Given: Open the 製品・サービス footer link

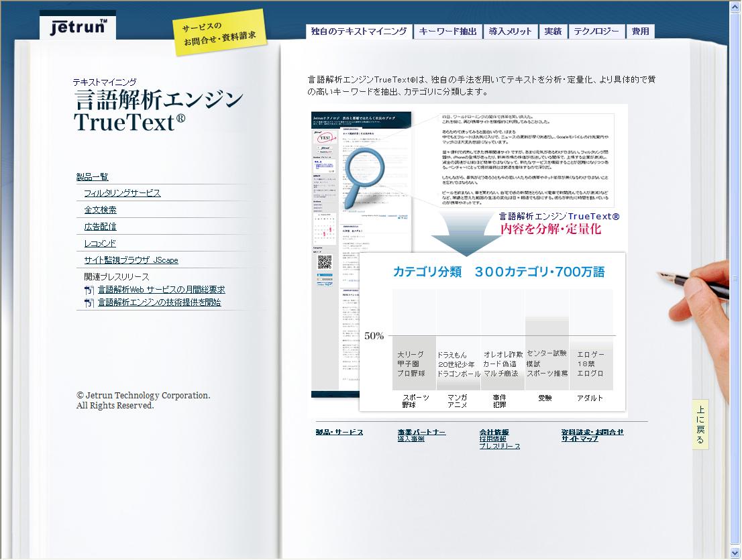Looking at the screenshot, I should coord(339,433).
